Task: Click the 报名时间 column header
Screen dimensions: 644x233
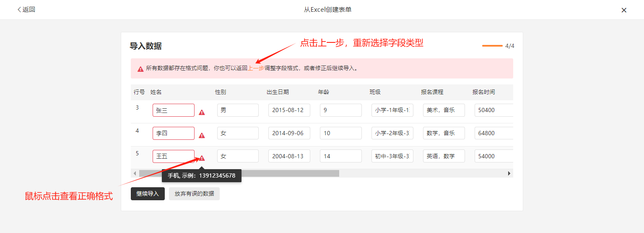Action: 484,92
